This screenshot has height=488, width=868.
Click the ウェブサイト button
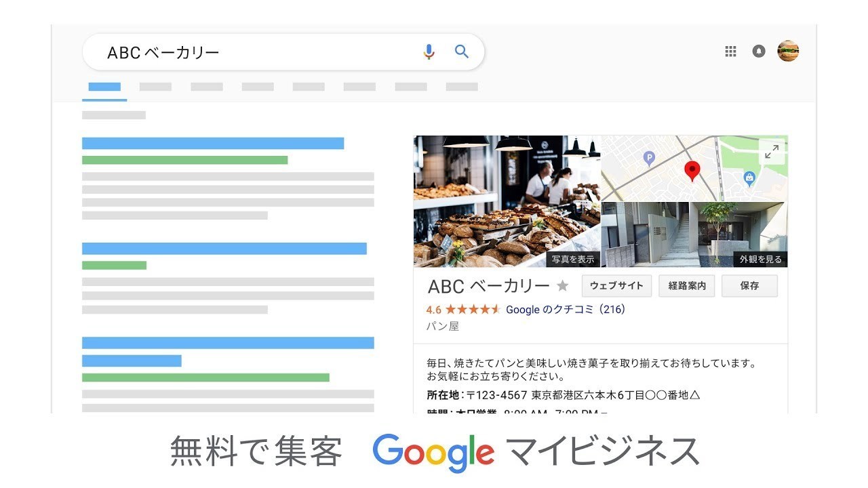coord(616,286)
